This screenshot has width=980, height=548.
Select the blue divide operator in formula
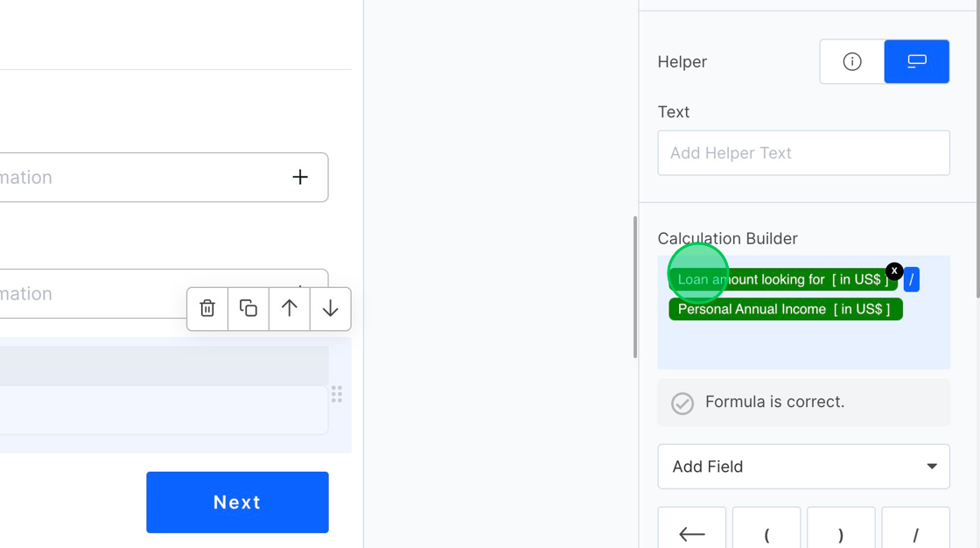coord(911,280)
